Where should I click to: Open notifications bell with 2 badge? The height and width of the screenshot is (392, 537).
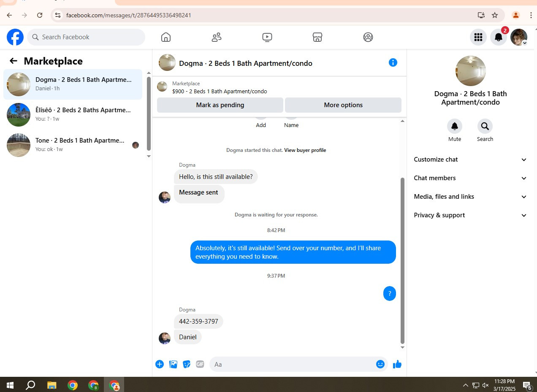(499, 37)
